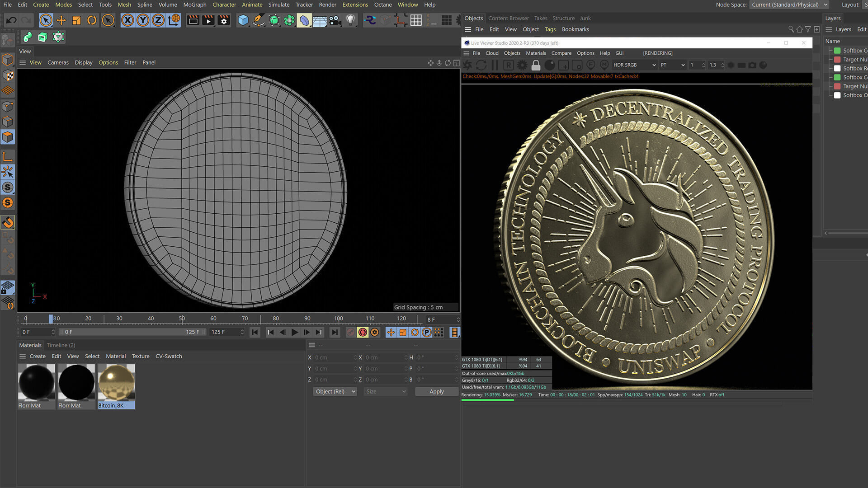Click the Floor grid object icon
868x488 pixels.
click(320, 20)
